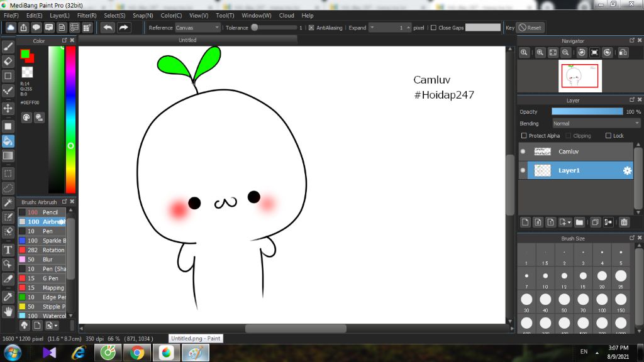The height and width of the screenshot is (362, 644).
Task: Enable Close Gaps checkbox
Action: point(433,28)
